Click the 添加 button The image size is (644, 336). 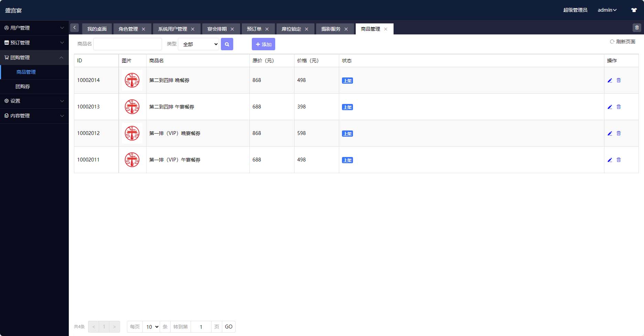pyautogui.click(x=264, y=44)
